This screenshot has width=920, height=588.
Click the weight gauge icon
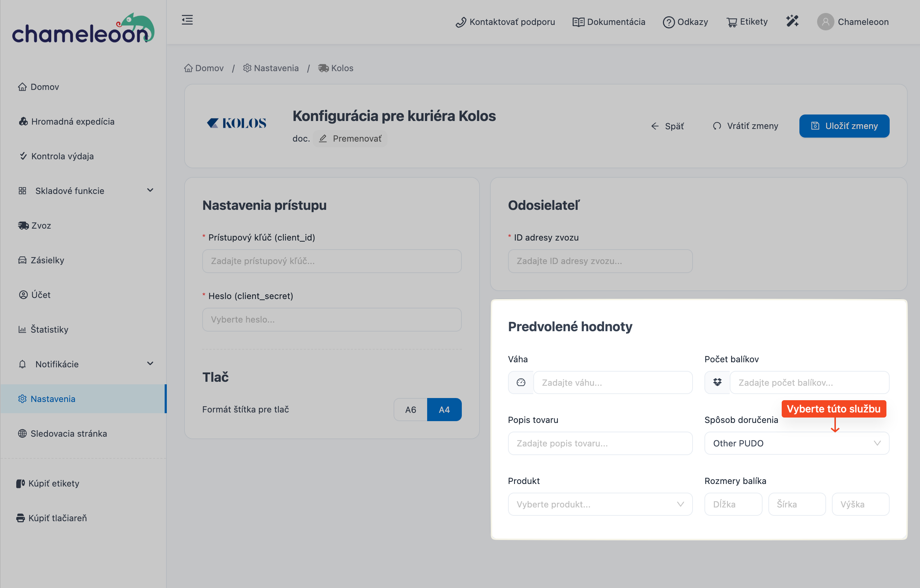(521, 382)
